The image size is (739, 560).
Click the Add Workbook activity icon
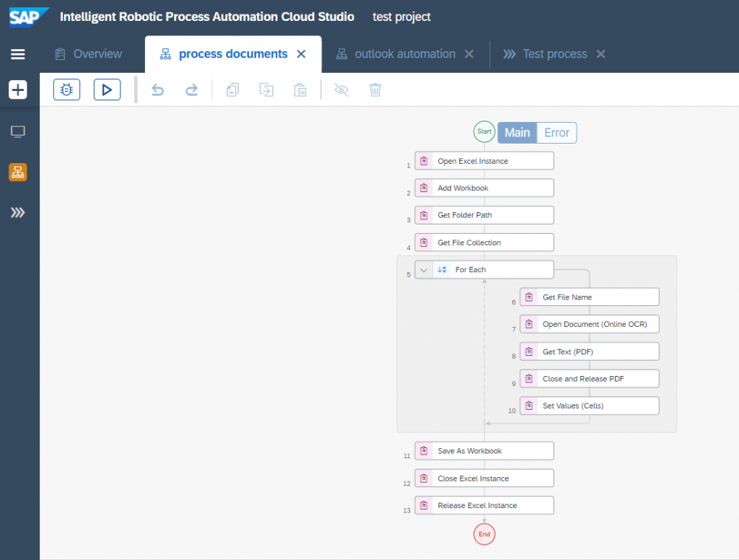coord(424,188)
